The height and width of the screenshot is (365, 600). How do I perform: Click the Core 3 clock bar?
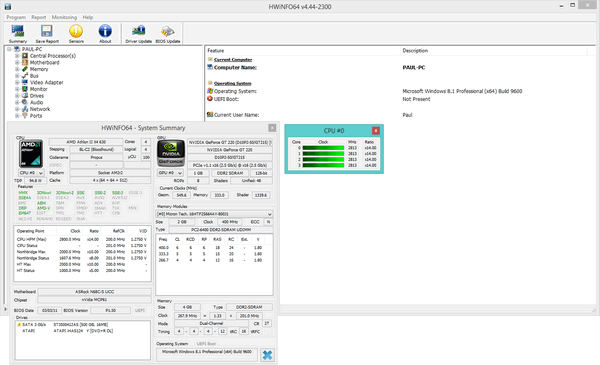[x=323, y=165]
